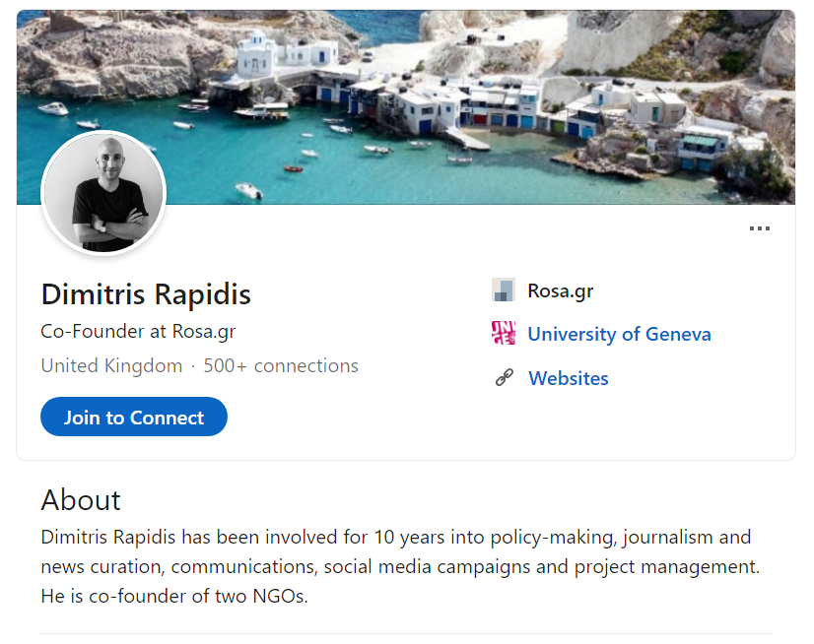
Task: Click the sentence about co-founding two NGOs
Action: (174, 597)
